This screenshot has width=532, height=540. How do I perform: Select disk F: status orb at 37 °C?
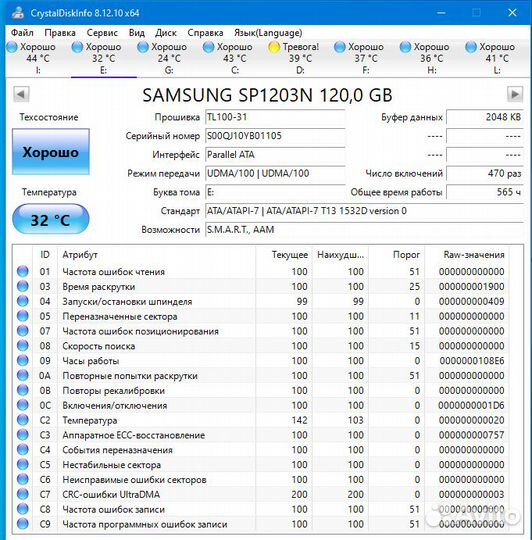point(340,47)
